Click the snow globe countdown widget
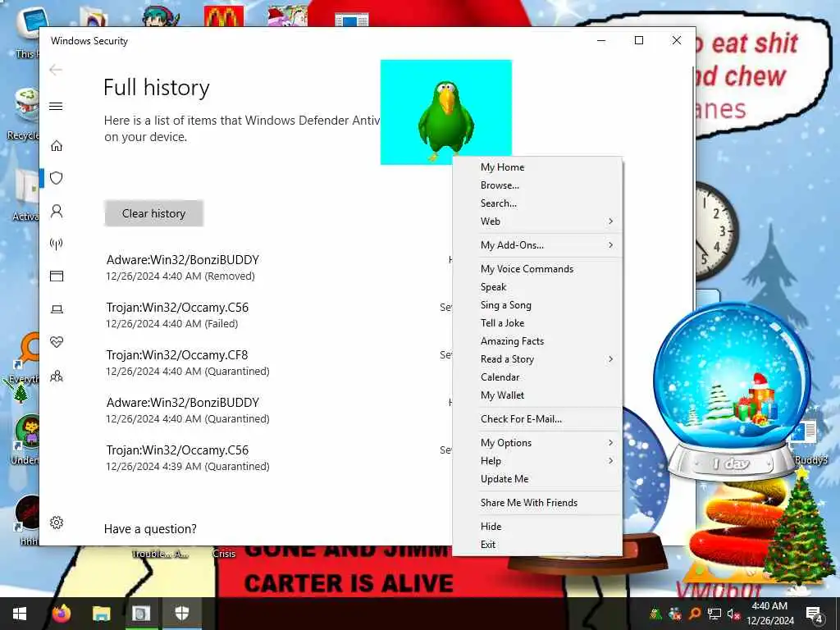 tap(733, 392)
